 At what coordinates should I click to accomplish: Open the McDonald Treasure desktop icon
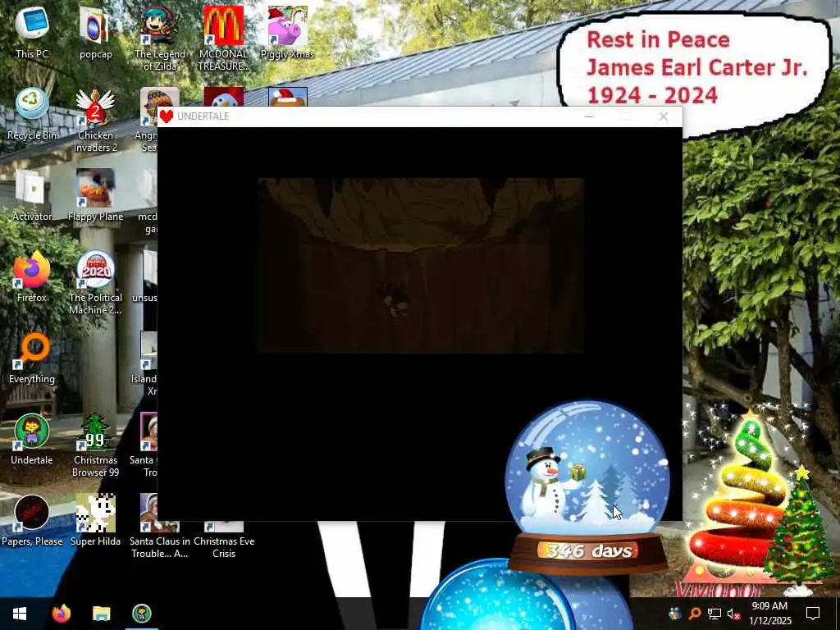point(223,39)
